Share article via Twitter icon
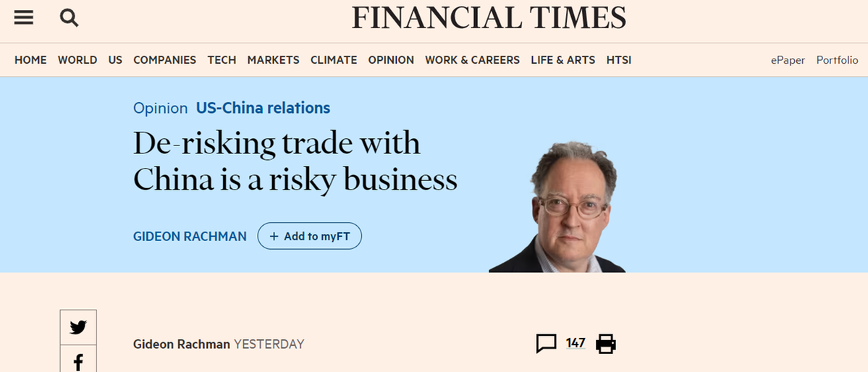868x372 pixels. [78, 327]
